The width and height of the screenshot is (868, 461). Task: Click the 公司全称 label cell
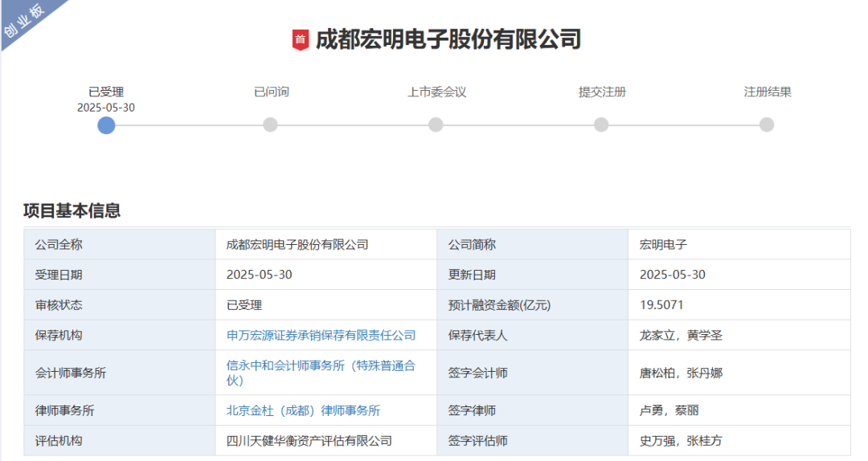point(120,244)
